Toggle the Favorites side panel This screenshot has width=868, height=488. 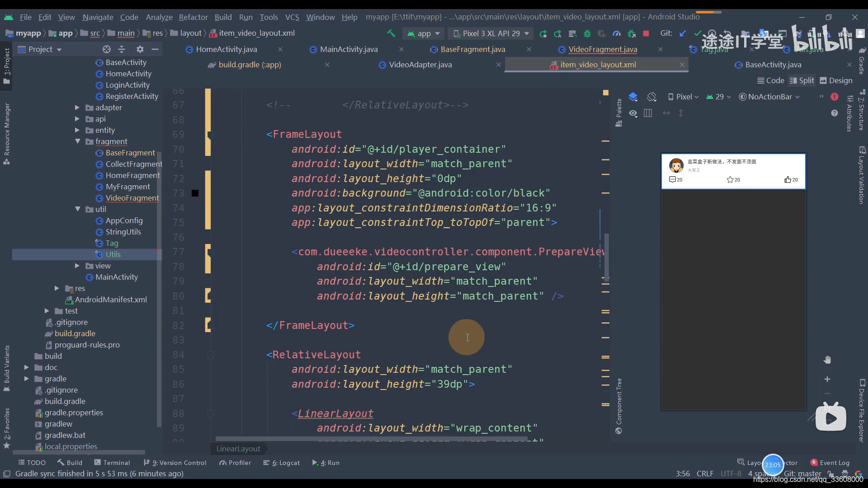coord(7,428)
